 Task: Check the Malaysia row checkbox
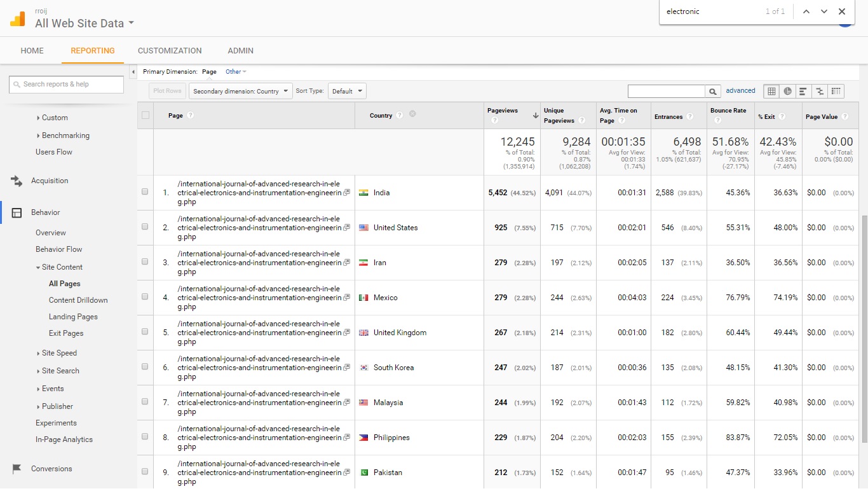[x=145, y=401]
